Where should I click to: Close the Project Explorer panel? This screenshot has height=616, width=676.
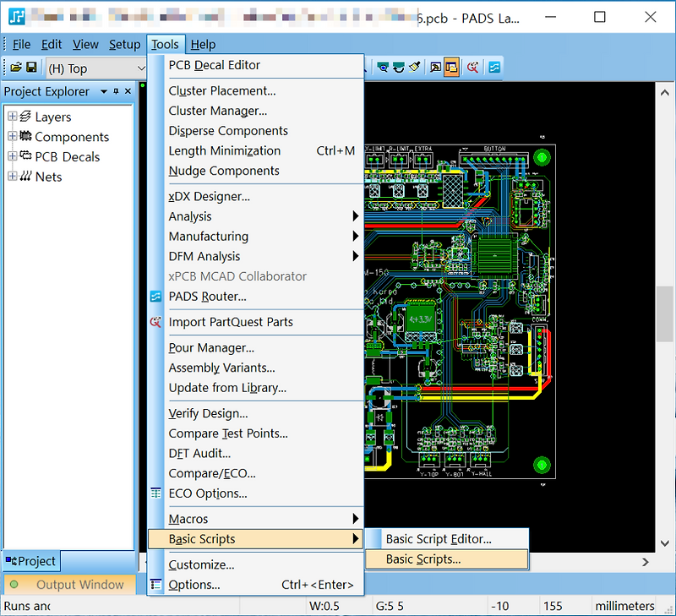pos(128,91)
